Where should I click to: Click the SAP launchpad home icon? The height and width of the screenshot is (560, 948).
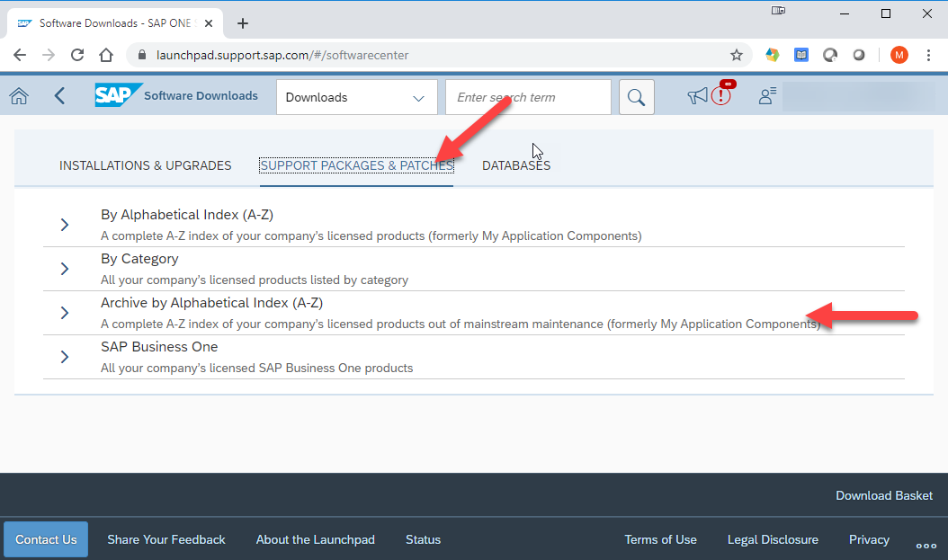[19, 96]
